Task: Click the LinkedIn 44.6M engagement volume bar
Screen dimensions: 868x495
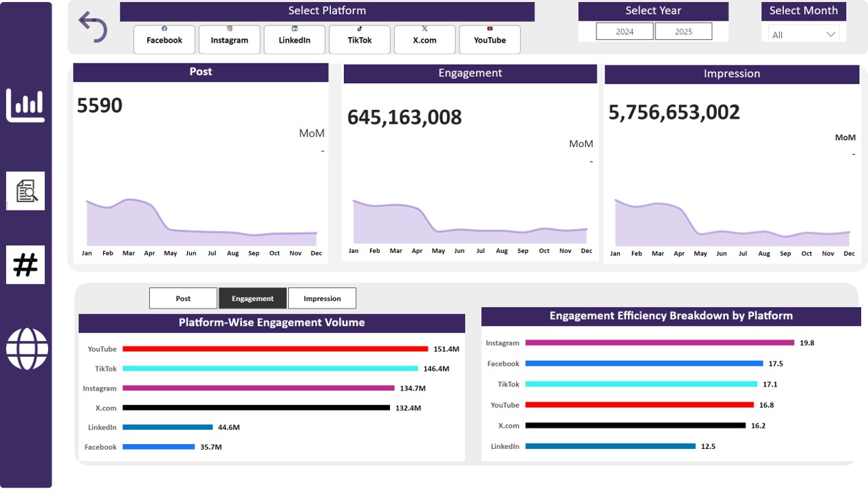Action: coord(168,427)
